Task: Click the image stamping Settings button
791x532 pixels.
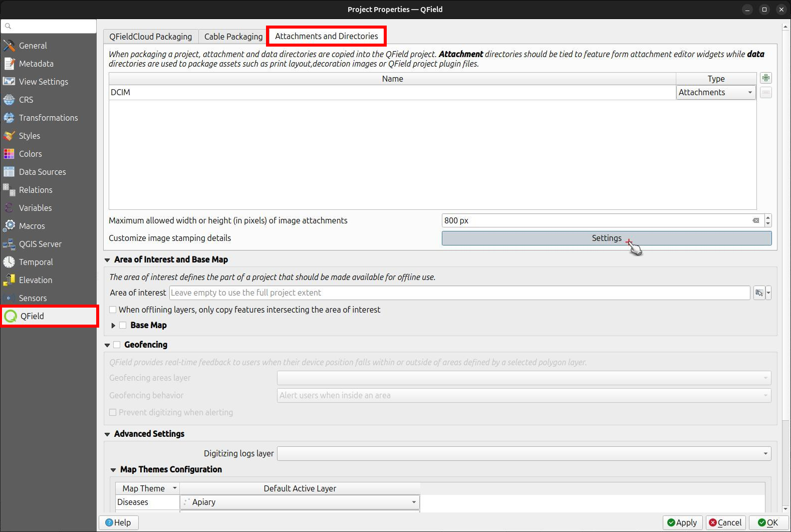Action: 607,238
